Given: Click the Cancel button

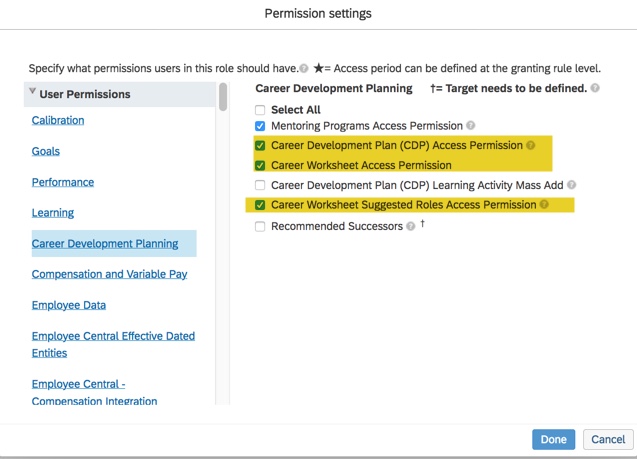Looking at the screenshot, I should pos(608,439).
